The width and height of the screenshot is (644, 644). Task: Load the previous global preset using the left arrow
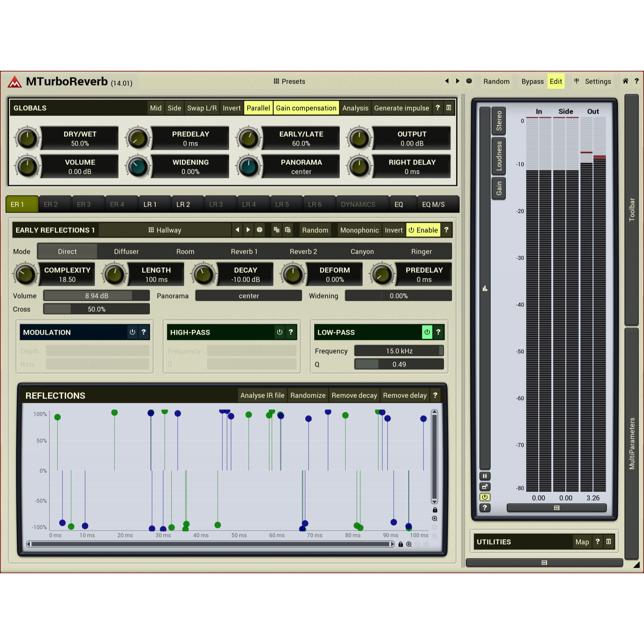coord(447,81)
